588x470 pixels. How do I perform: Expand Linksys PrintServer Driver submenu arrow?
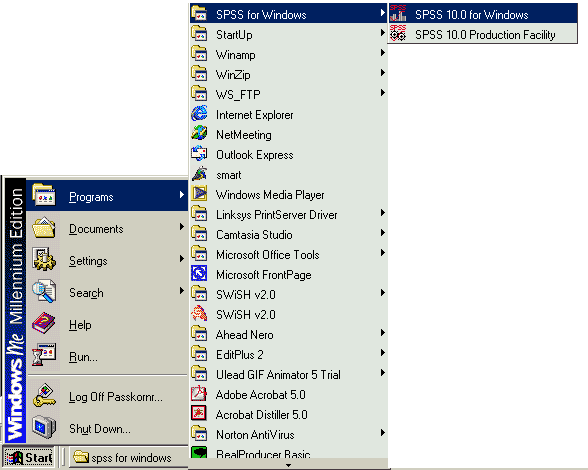(x=382, y=213)
